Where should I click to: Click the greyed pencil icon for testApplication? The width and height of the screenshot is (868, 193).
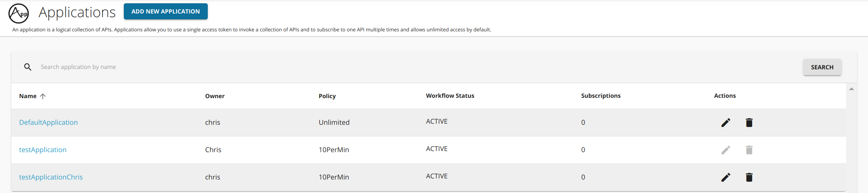tap(726, 150)
